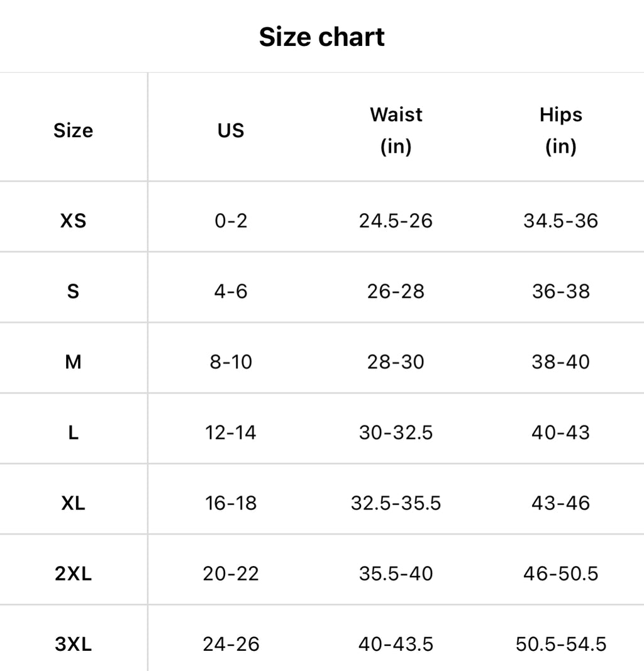The height and width of the screenshot is (671, 644).
Task: Click waist measurement 24.5-26
Action: tap(396, 221)
